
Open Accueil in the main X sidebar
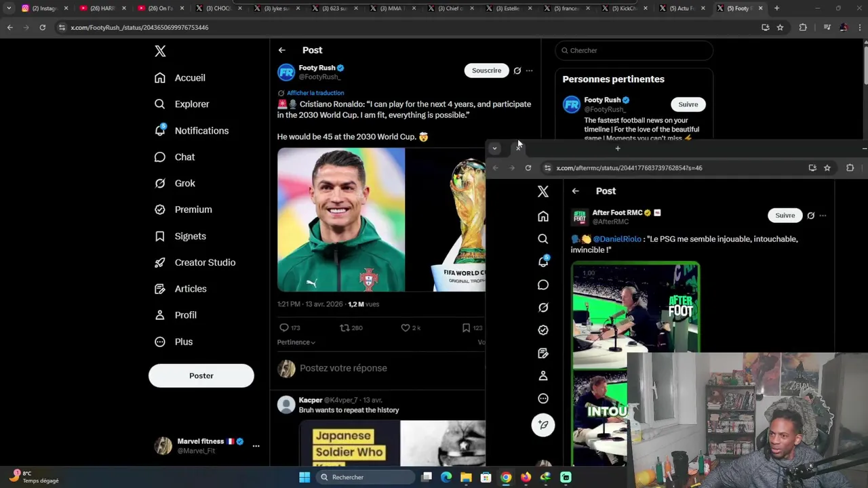pos(180,78)
